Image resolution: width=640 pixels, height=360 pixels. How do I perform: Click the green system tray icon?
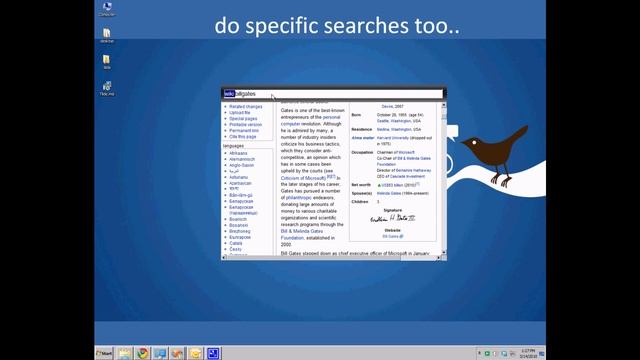487,353
